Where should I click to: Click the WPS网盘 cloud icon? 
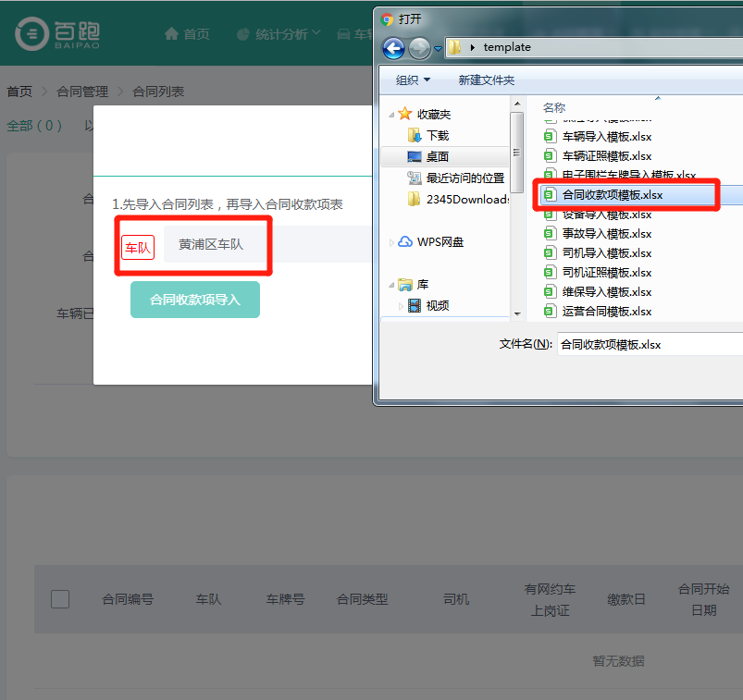pos(405,242)
